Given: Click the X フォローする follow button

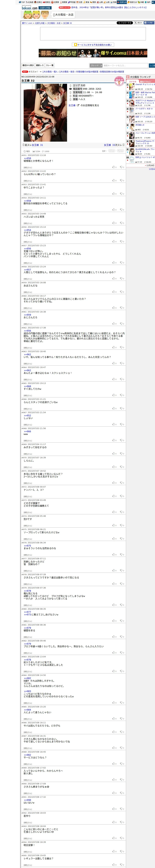Looking at the screenshot, I should click(125, 23).
